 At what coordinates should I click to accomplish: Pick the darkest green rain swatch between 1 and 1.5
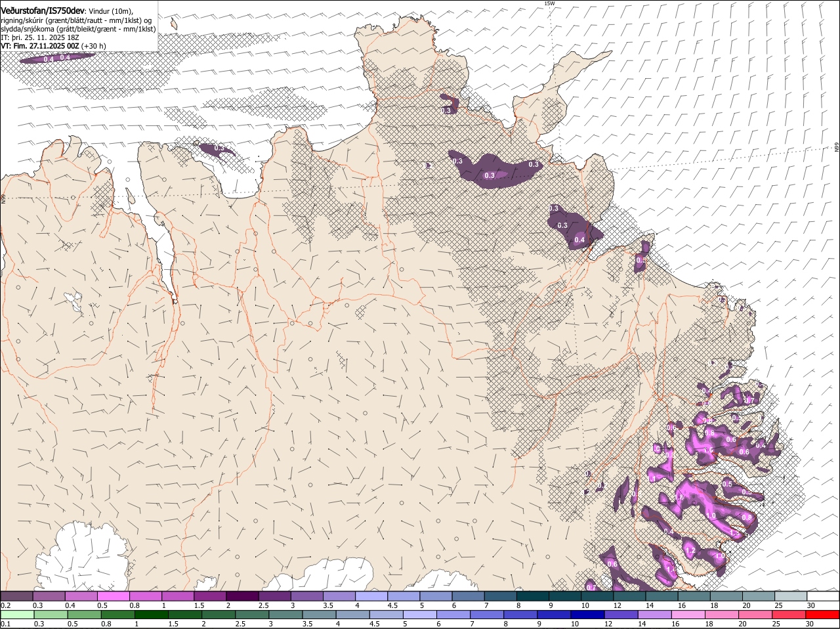(152, 615)
